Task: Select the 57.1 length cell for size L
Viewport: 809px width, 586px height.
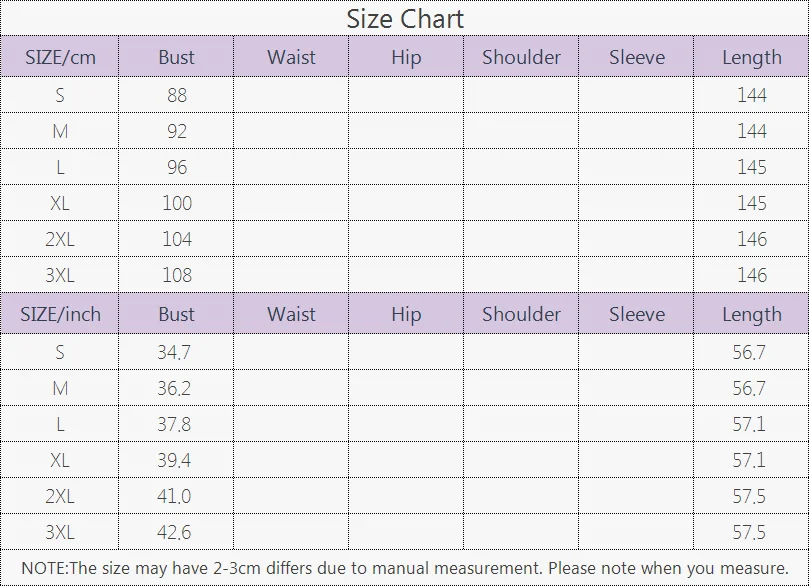Action: click(749, 424)
